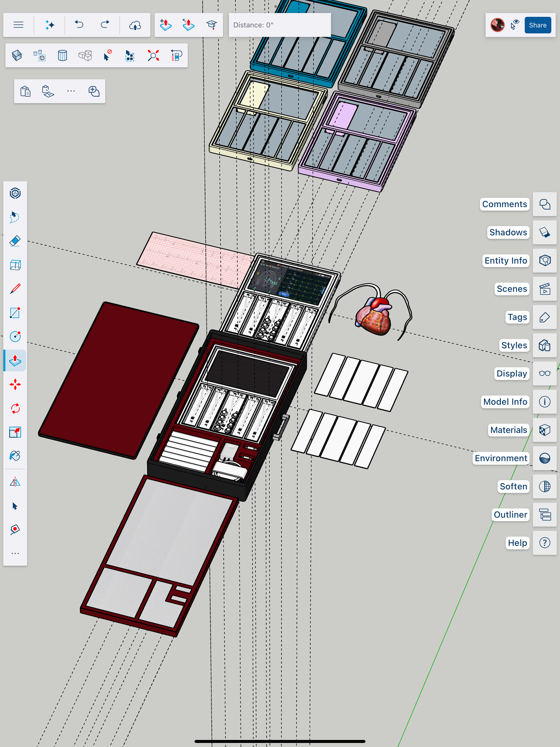
Task: Choose the Move tool with red arrows
Action: (15, 384)
